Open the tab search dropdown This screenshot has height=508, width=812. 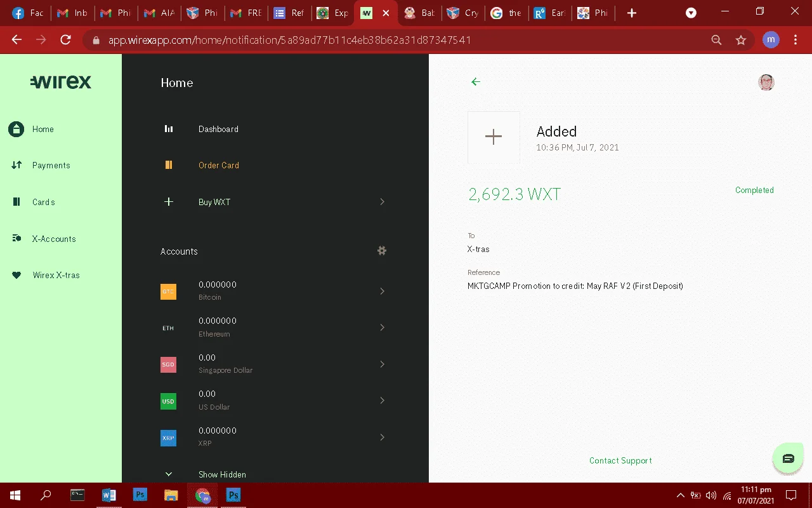coord(691,13)
